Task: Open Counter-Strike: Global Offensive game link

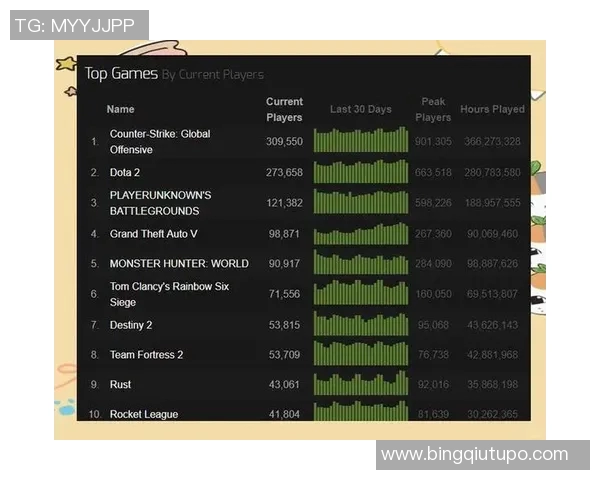Action: tap(160, 141)
